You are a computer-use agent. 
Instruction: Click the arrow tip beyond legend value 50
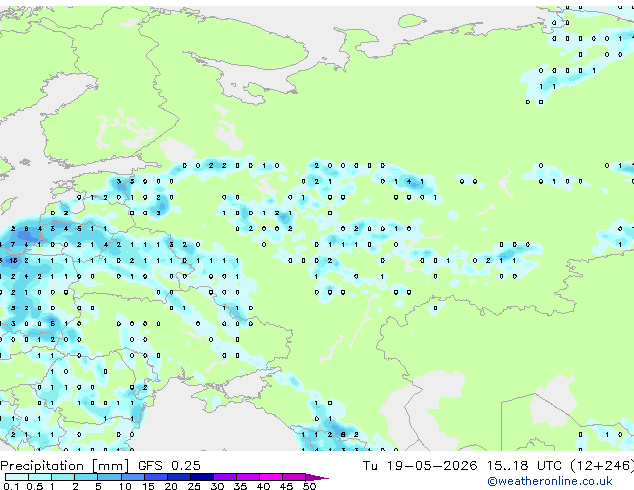click(317, 477)
